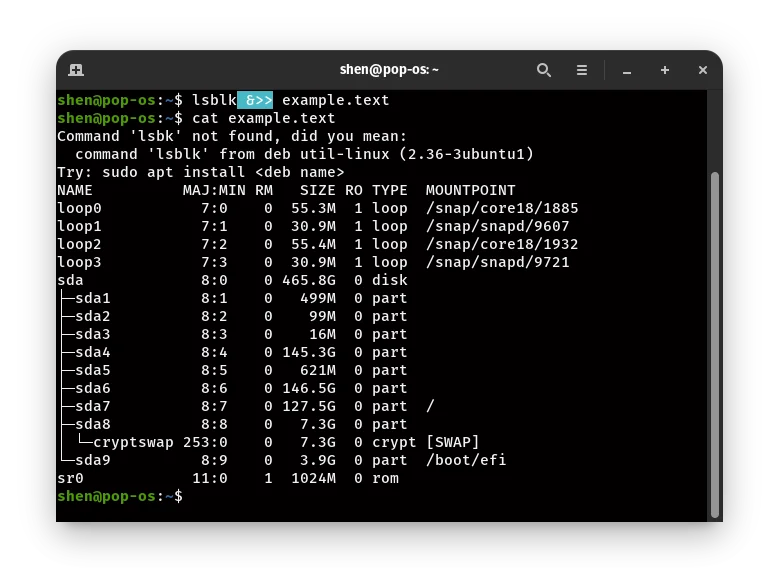Click the sda9 partition entry
This screenshot has height=584, width=779.
[x=92, y=460]
